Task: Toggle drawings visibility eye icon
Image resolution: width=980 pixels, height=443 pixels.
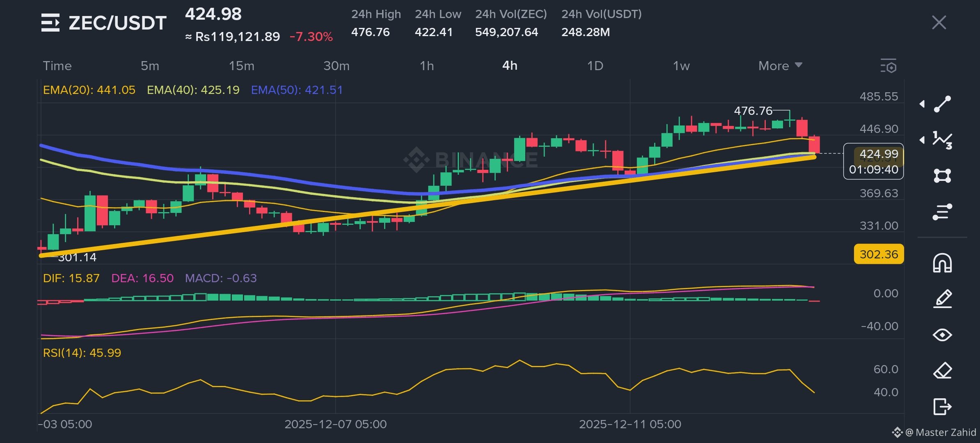Action: tap(942, 335)
